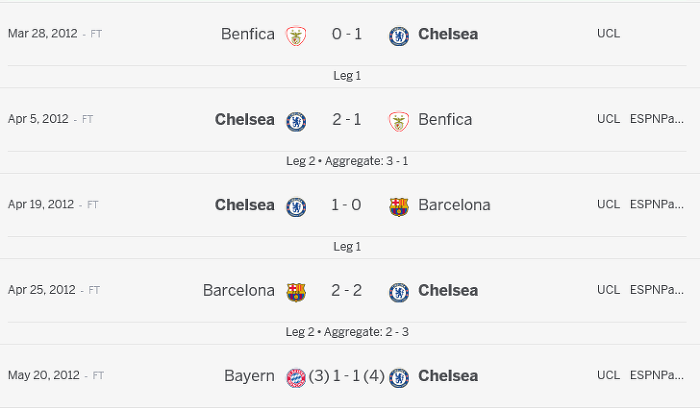
Task: Click Barcelona crest in Apr 19 match
Action: [x=398, y=206]
